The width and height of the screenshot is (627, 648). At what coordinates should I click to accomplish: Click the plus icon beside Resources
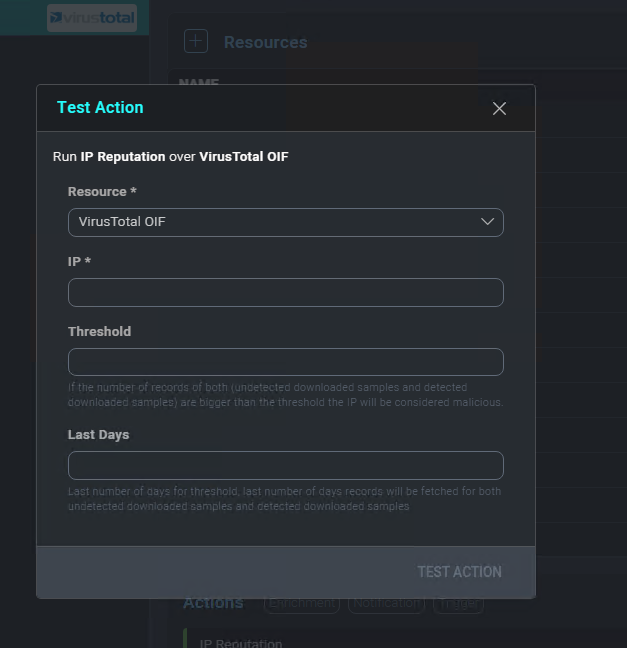(x=195, y=41)
